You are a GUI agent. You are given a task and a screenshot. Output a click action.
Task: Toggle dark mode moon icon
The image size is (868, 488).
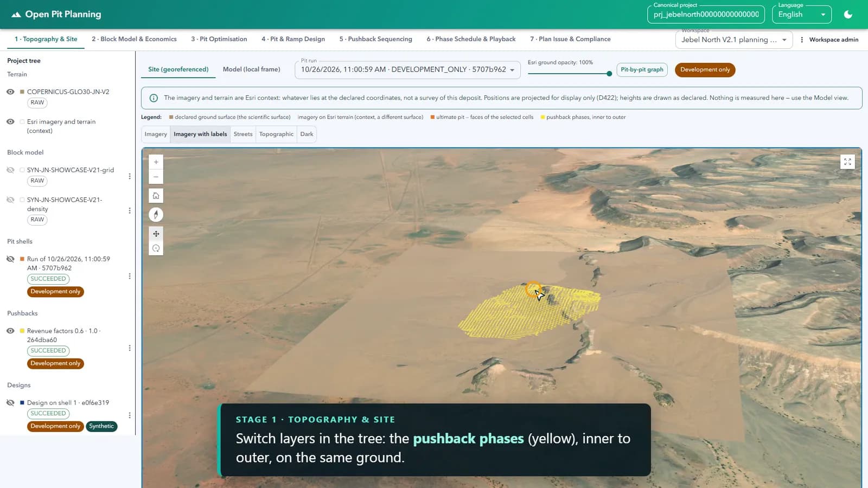(x=848, y=15)
